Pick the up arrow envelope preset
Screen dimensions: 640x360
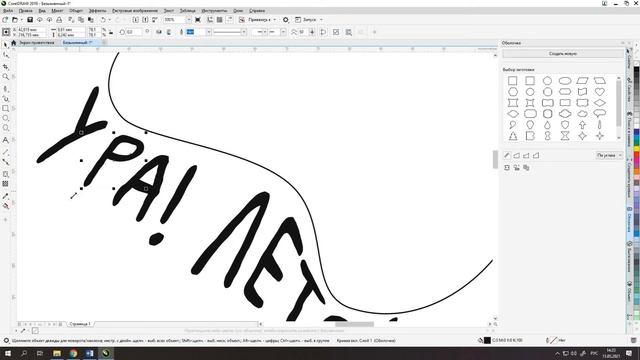point(582,124)
